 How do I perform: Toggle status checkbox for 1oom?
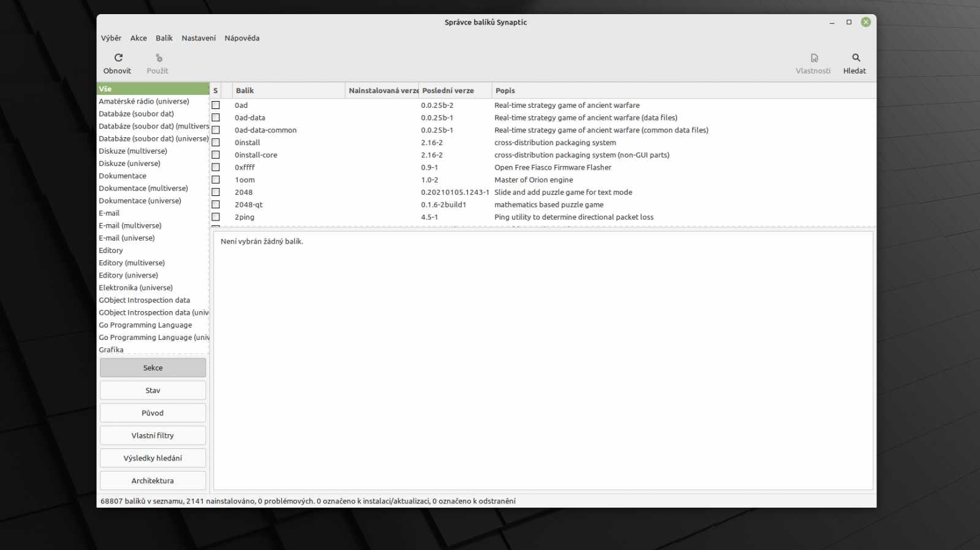coord(216,180)
